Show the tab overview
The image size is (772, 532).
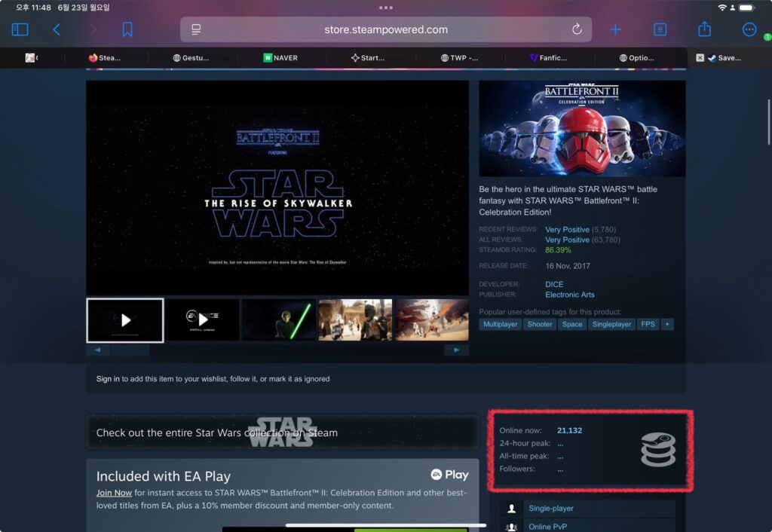pos(660,29)
